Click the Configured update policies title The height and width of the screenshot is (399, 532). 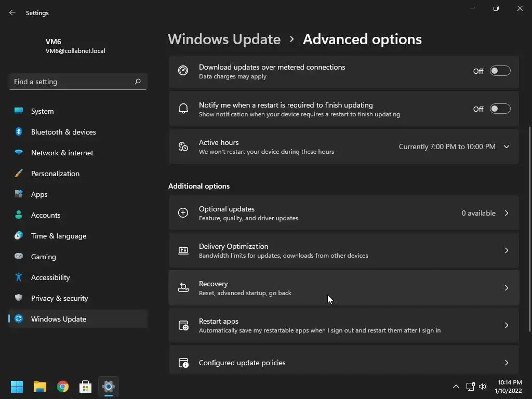tap(242, 363)
